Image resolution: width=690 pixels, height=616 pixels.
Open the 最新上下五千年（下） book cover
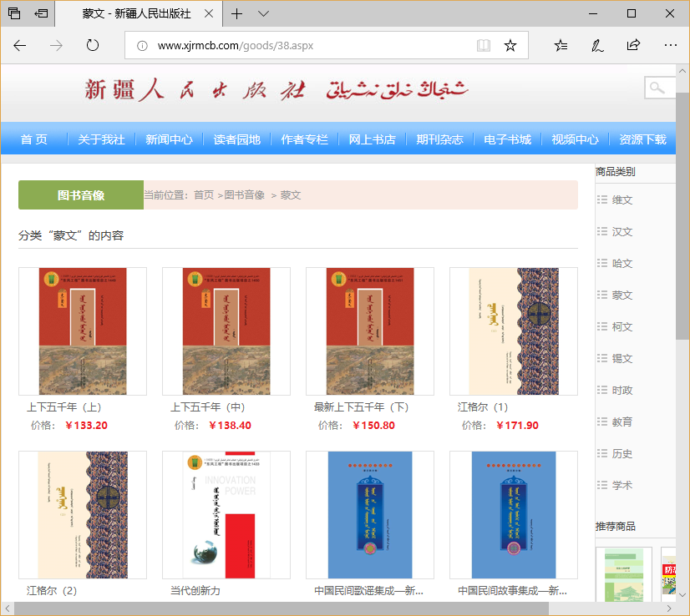(x=370, y=331)
